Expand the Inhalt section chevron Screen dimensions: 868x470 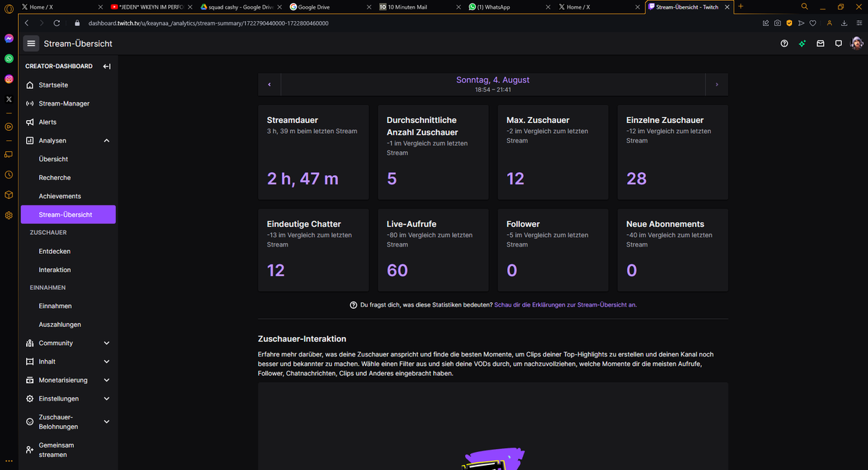pos(107,362)
